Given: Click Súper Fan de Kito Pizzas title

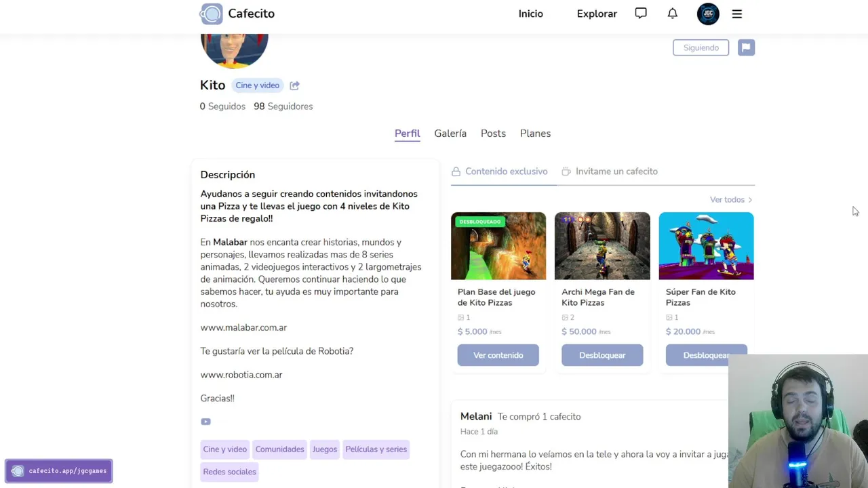Looking at the screenshot, I should (x=701, y=298).
